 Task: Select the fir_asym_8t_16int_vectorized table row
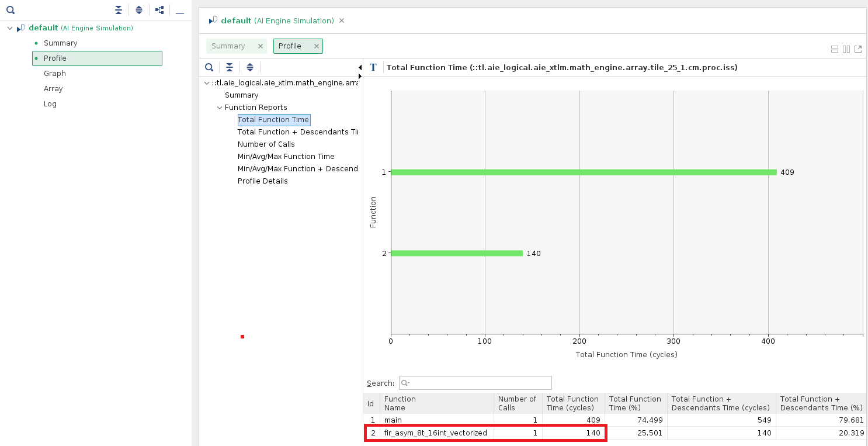pos(435,433)
